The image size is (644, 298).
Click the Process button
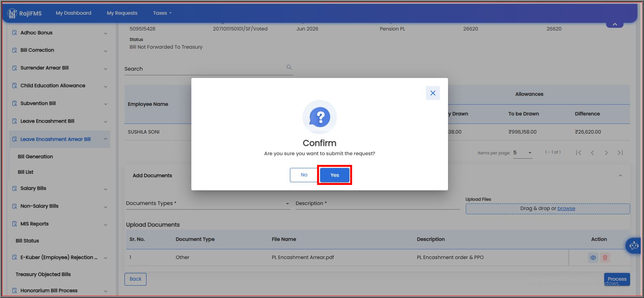(617, 279)
